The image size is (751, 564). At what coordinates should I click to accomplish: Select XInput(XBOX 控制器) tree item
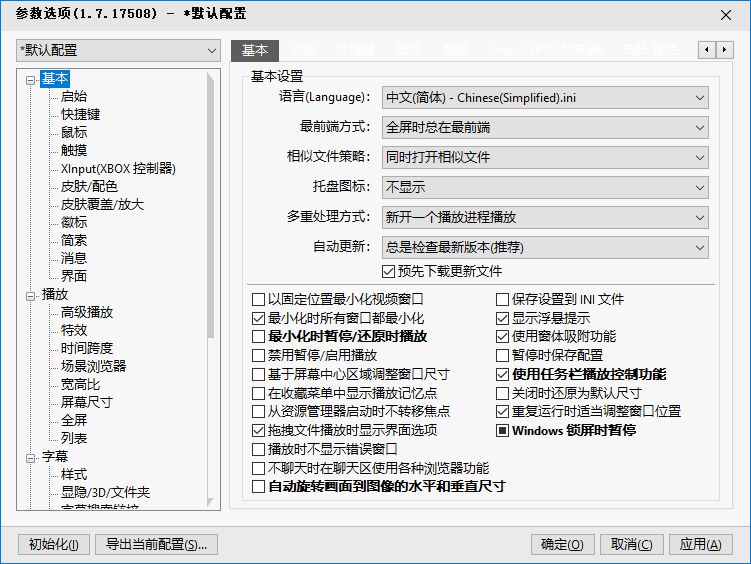(x=118, y=169)
